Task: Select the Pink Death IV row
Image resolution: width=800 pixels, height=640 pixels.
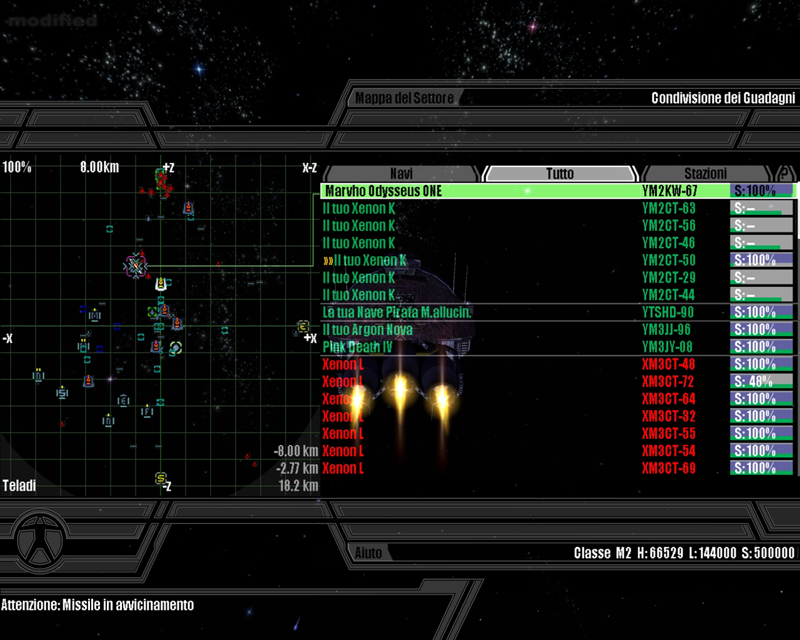Action: tap(558, 347)
